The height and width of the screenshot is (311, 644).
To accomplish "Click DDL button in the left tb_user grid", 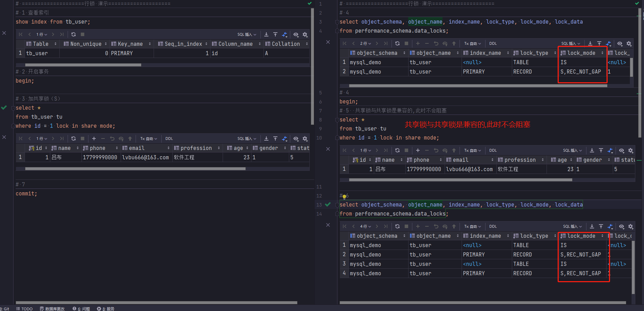I will click(x=169, y=138).
